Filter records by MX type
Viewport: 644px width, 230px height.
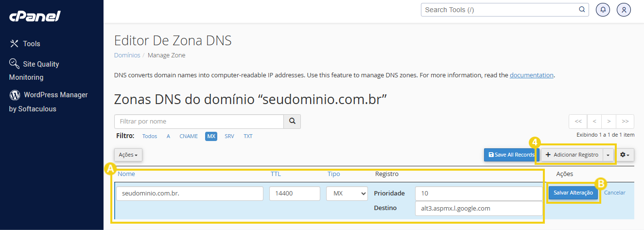pos(211,136)
